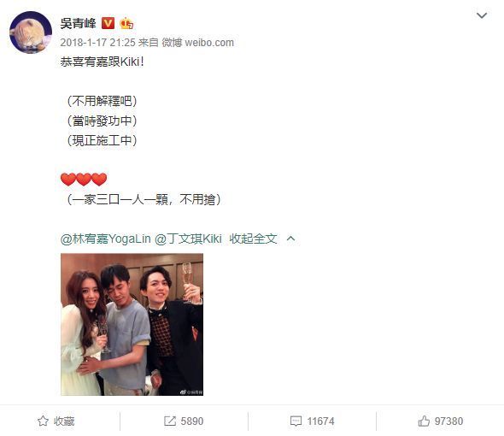Open the @林宥嘉YogaLin mention
The image size is (504, 436).
(105, 239)
